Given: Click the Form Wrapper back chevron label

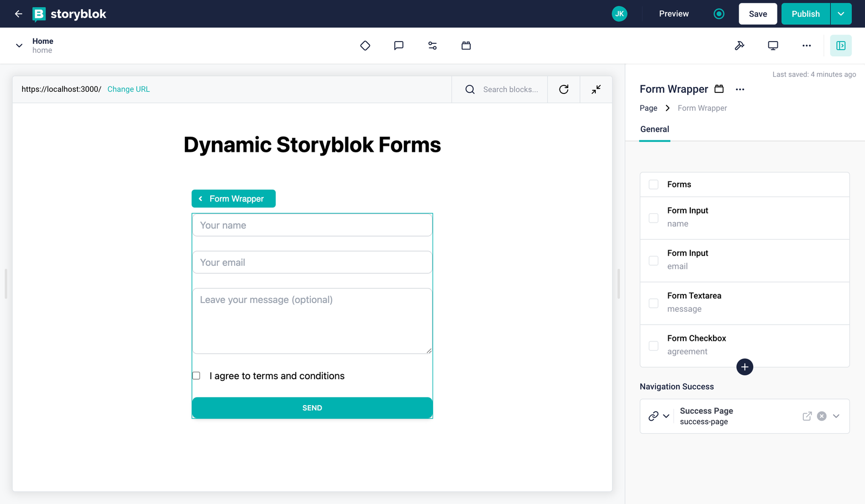Looking at the screenshot, I should pyautogui.click(x=234, y=198).
